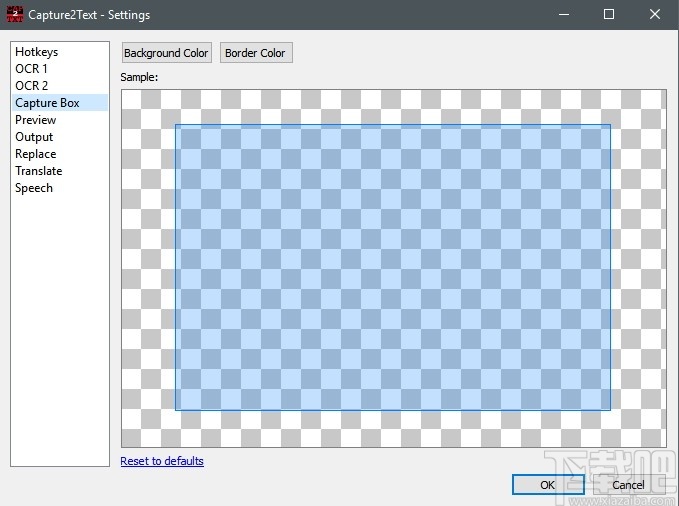Screen dimensions: 679x506
Task: Open the Speech settings page
Action: 60,188
